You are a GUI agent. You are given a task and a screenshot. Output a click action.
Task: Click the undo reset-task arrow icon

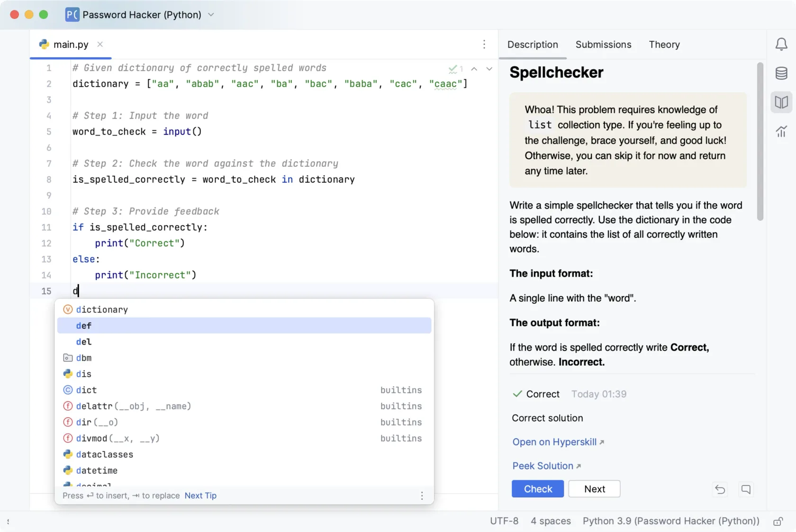point(720,489)
